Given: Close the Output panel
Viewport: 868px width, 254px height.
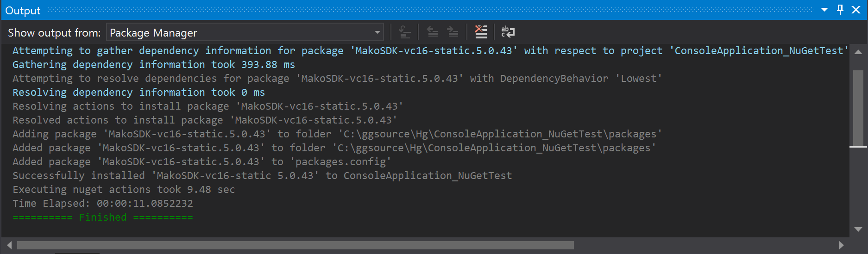Looking at the screenshot, I should 856,10.
